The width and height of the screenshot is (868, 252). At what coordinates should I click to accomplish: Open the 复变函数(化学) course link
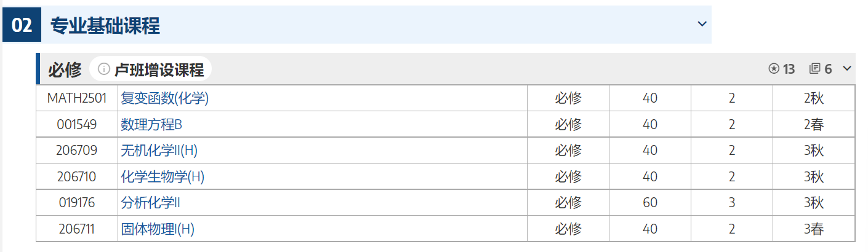coord(165,98)
